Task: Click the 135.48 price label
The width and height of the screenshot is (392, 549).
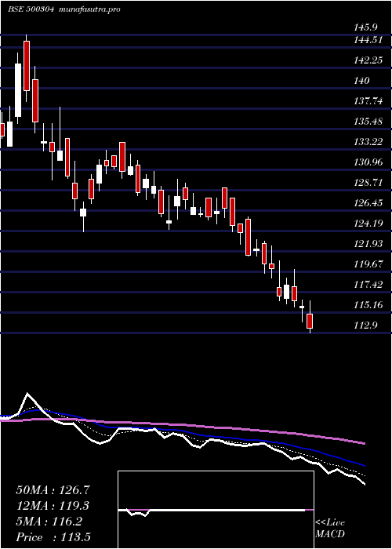Action: coord(368,122)
